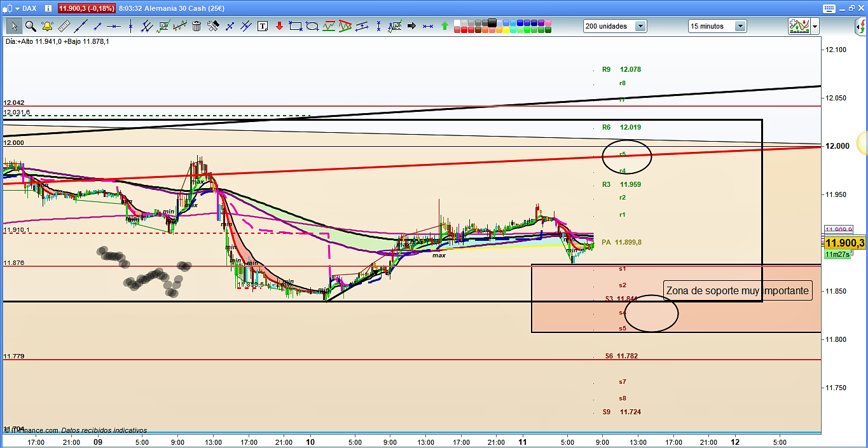
Task: Choose the red down arrow marker
Action: pyautogui.click(x=279, y=26)
